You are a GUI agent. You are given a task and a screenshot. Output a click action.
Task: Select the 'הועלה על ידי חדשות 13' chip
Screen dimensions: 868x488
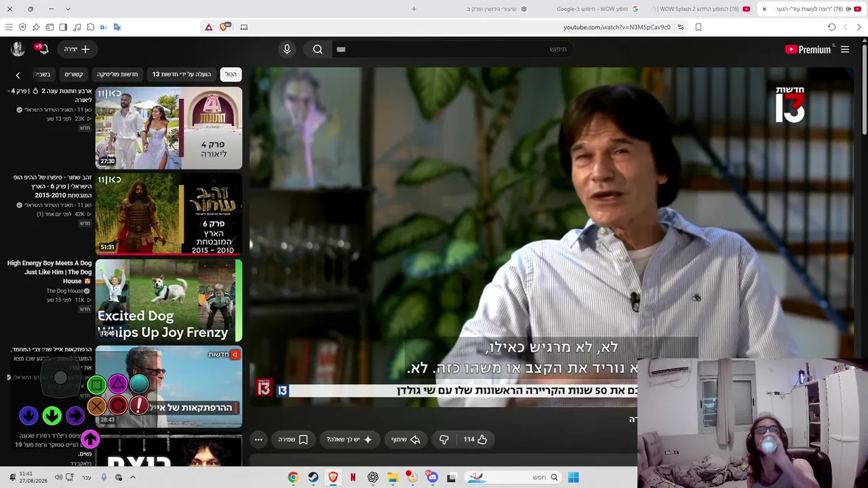182,75
